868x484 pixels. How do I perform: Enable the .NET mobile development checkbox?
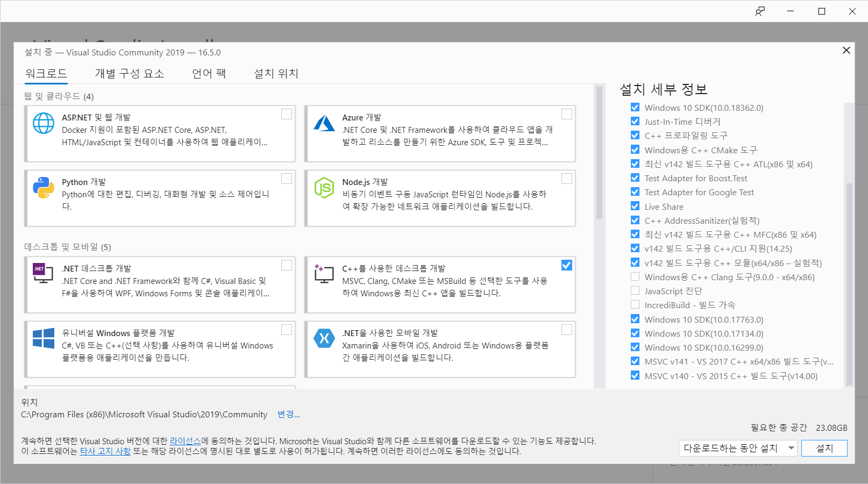[567, 330]
